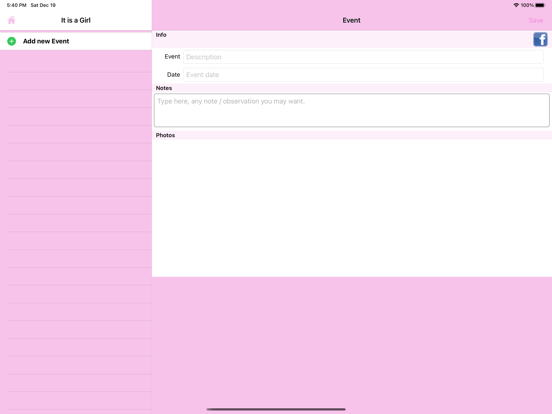Viewport: 552px width, 414px height.
Task: Select the Info section header
Action: (161, 35)
